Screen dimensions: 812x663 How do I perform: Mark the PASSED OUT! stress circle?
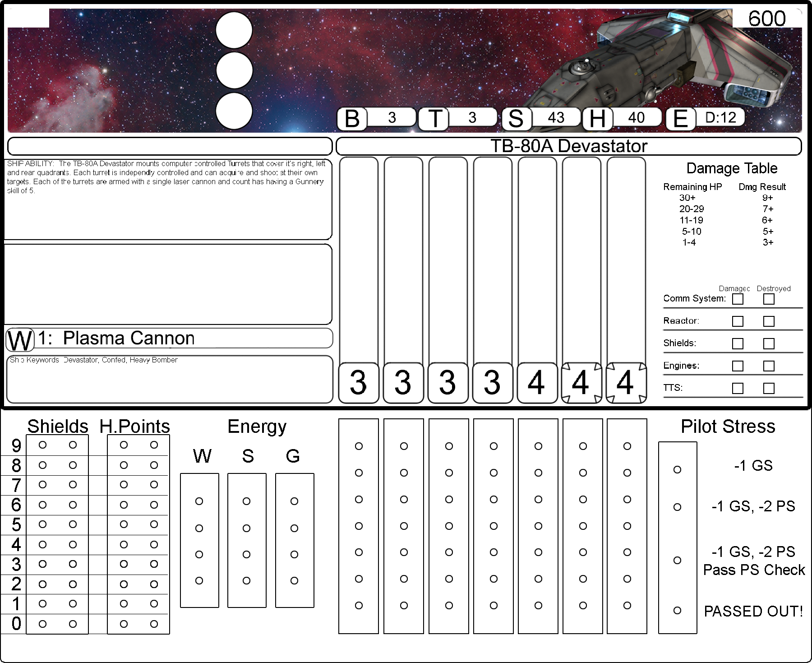(x=677, y=611)
